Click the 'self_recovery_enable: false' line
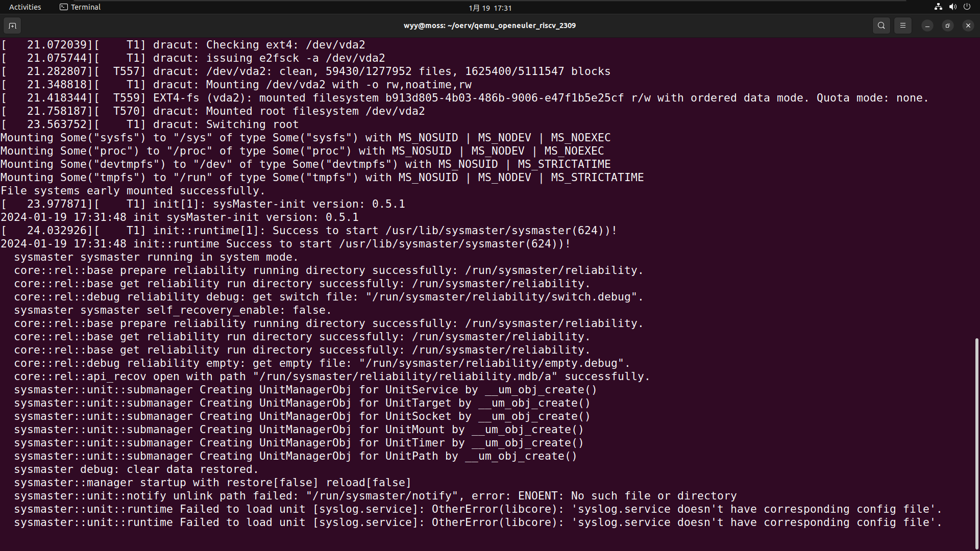The image size is (980, 551). pyautogui.click(x=173, y=310)
